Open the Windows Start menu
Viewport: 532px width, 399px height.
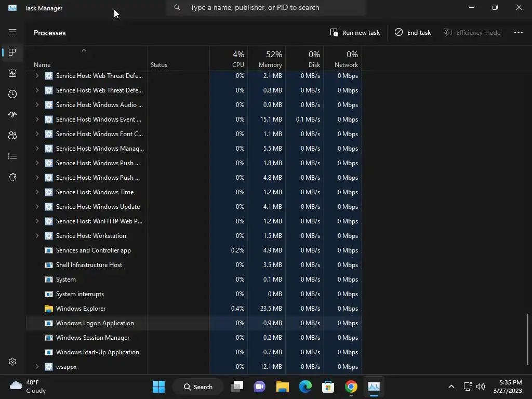(158, 387)
